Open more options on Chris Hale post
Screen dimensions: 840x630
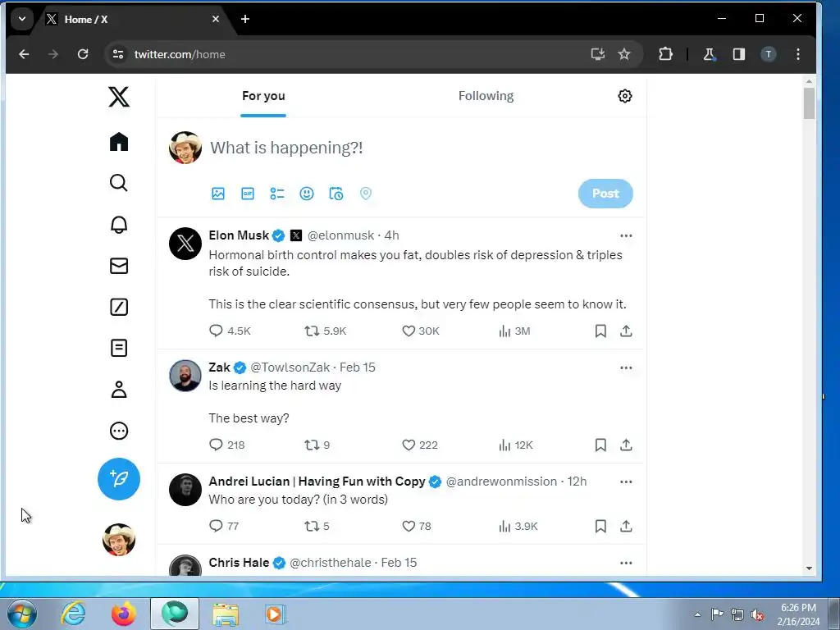point(626,563)
